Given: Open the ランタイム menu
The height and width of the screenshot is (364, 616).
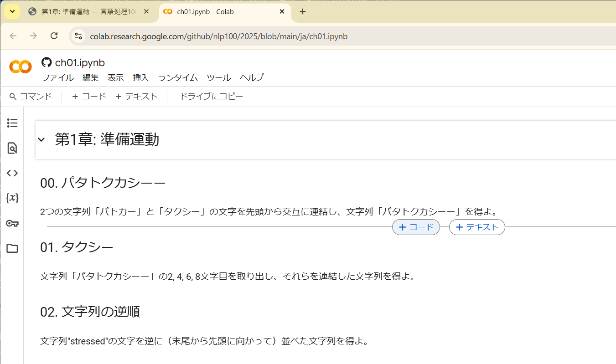Looking at the screenshot, I should point(177,77).
